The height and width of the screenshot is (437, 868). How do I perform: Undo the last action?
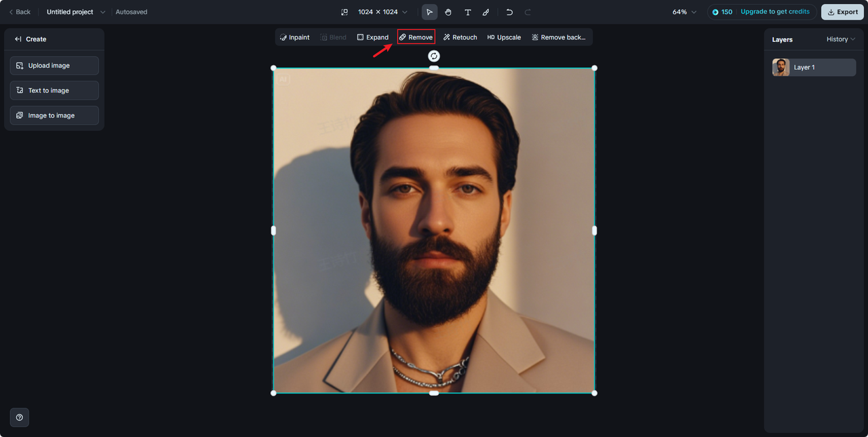(x=509, y=12)
